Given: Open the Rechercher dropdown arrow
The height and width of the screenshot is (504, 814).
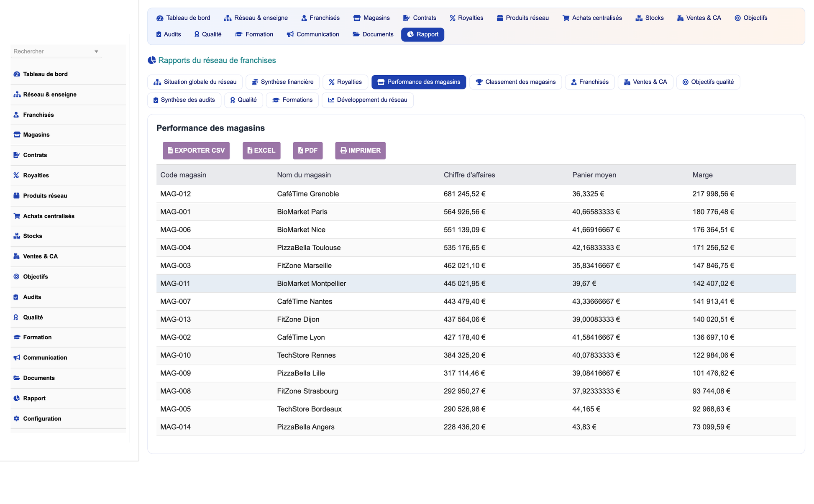Looking at the screenshot, I should point(96,51).
